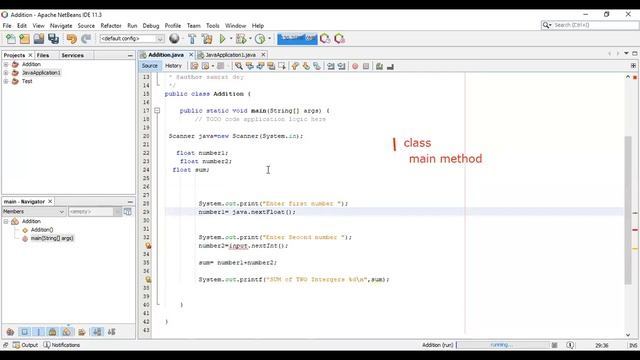
Task: Toggle Sort by Name button in Navigator
Action: click(97, 332)
